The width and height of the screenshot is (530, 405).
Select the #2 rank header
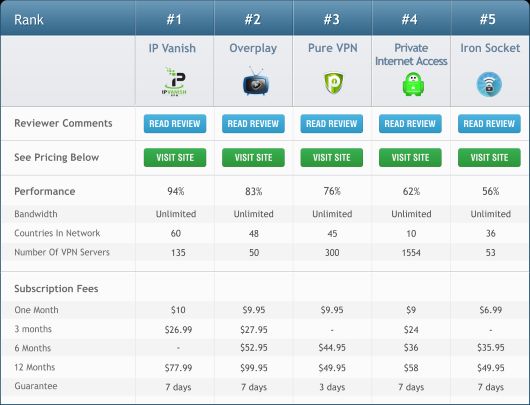[252, 19]
